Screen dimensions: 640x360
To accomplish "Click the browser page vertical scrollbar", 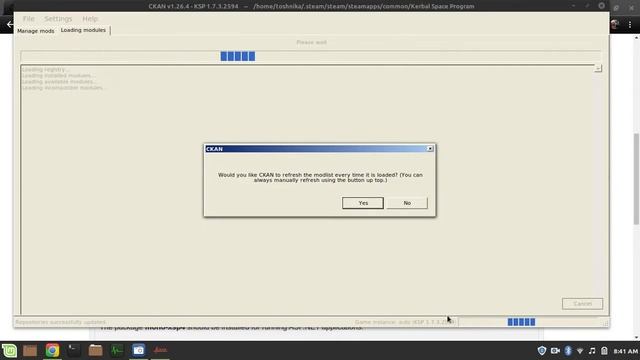I will [636, 178].
